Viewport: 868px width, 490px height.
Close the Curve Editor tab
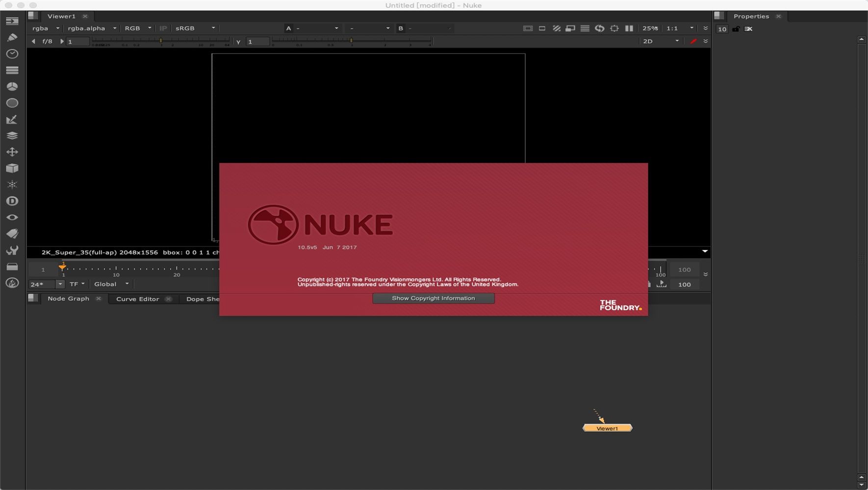[168, 299]
